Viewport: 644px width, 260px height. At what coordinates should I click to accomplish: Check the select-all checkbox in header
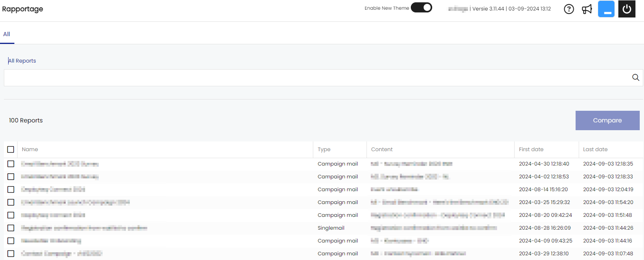(x=11, y=149)
